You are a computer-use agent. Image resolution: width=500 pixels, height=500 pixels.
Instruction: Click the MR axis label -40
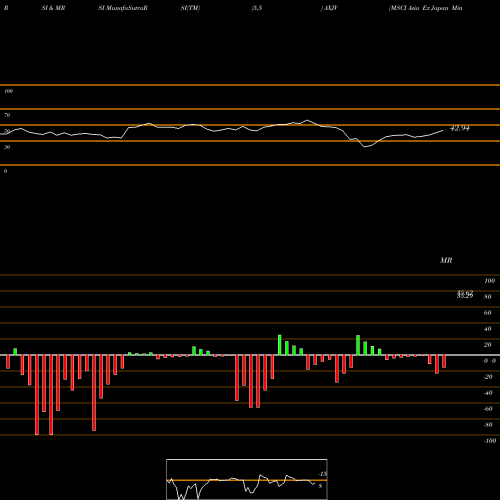point(488,393)
